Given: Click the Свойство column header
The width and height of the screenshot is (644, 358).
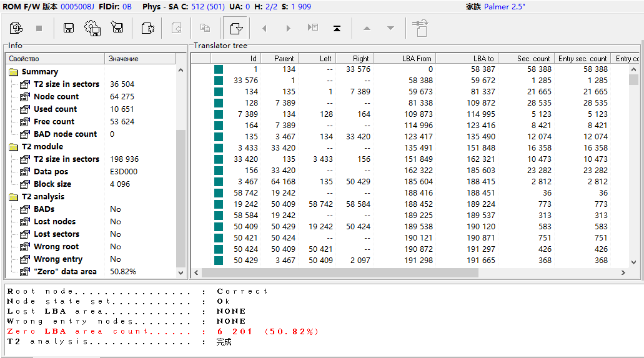Looking at the screenshot, I should [x=55, y=58].
